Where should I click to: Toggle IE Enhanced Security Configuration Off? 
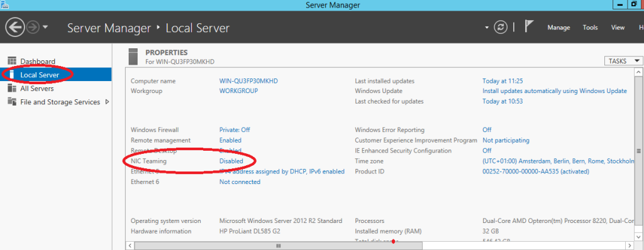click(x=487, y=151)
